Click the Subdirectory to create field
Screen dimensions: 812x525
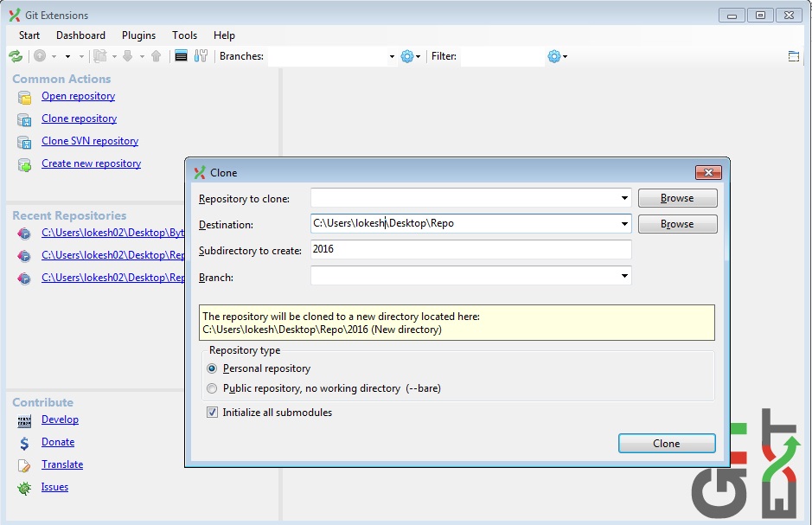pos(471,250)
